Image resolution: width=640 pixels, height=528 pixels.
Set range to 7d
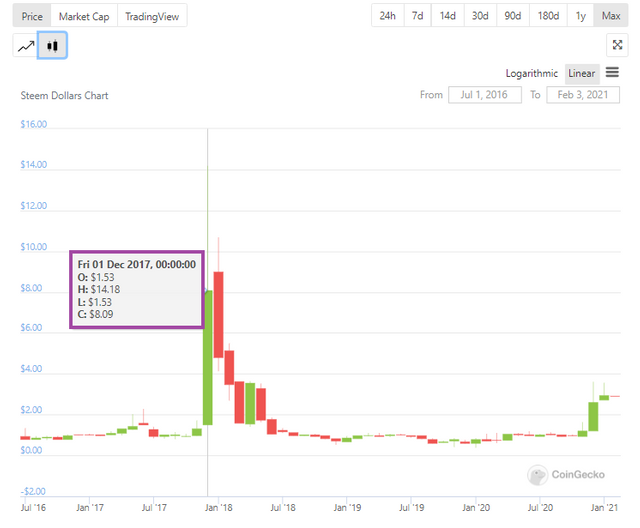pyautogui.click(x=418, y=16)
